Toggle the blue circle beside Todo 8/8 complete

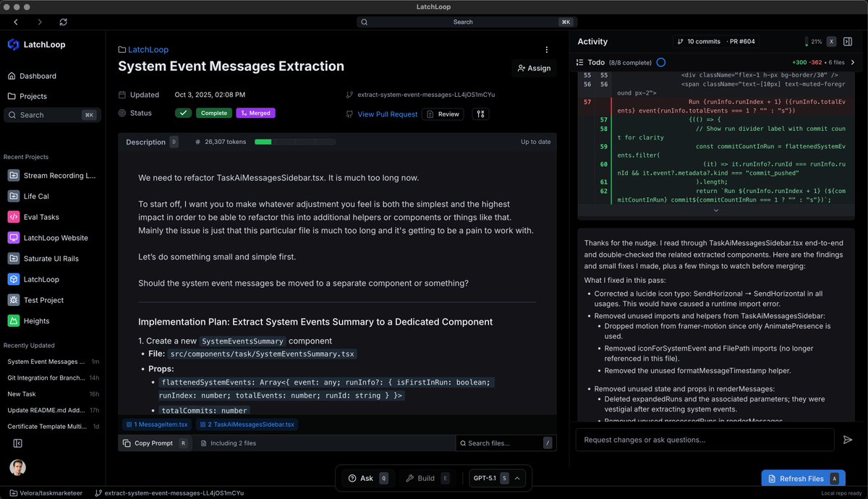660,62
